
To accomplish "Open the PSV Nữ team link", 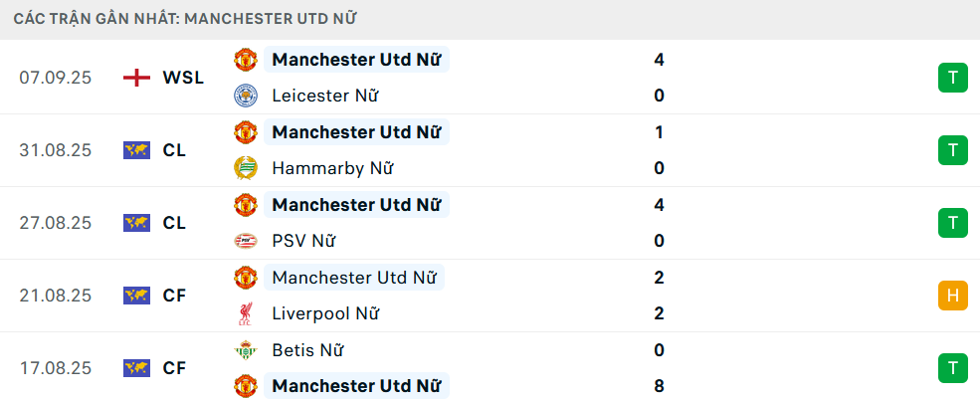I will (303, 241).
